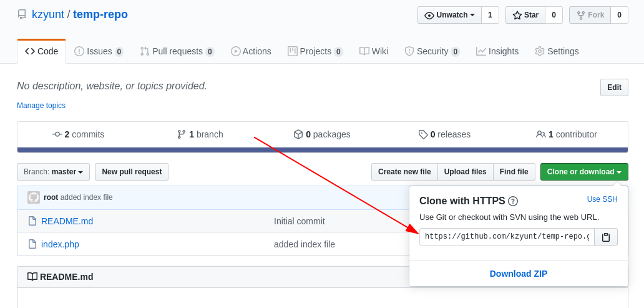Open the Pull requests tab

click(x=177, y=51)
